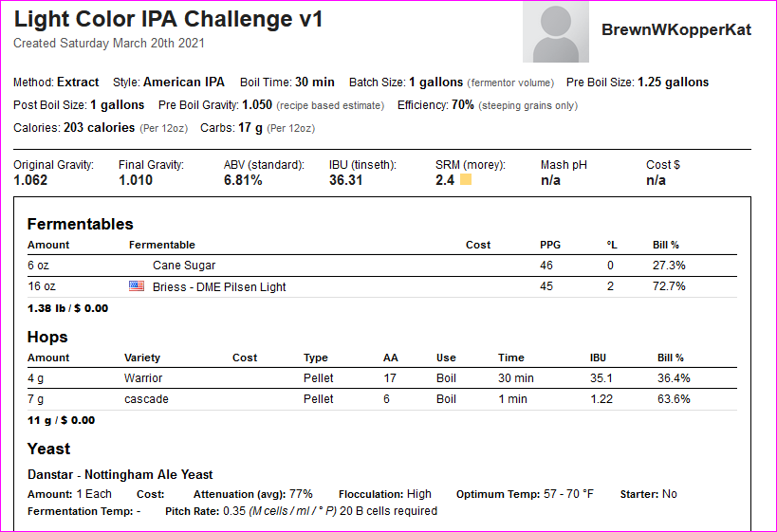This screenshot has width=777, height=532.
Task: Select the Briess - DME Pilsen Light fermentable
Action: pos(219,286)
